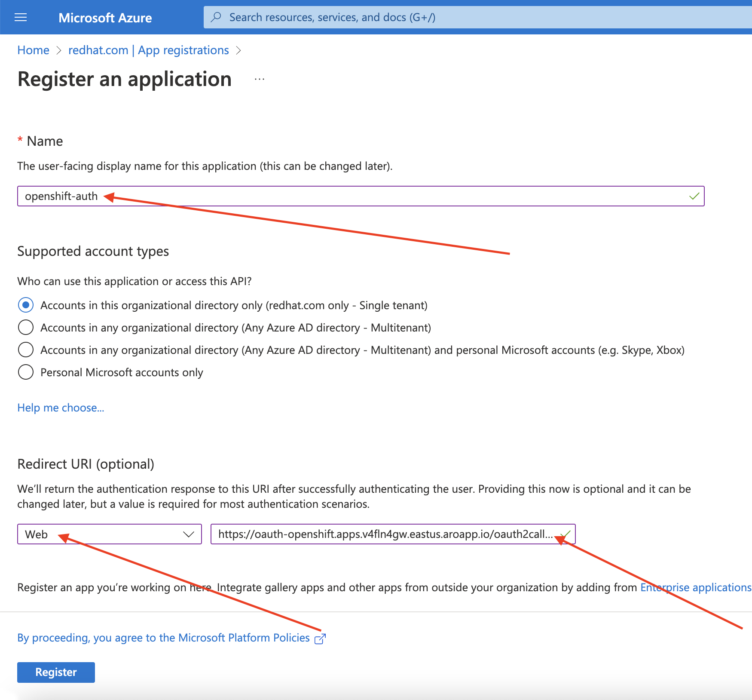Screen dimensions: 752x700
Task: Click the Redirect URI input field
Action: point(385,534)
